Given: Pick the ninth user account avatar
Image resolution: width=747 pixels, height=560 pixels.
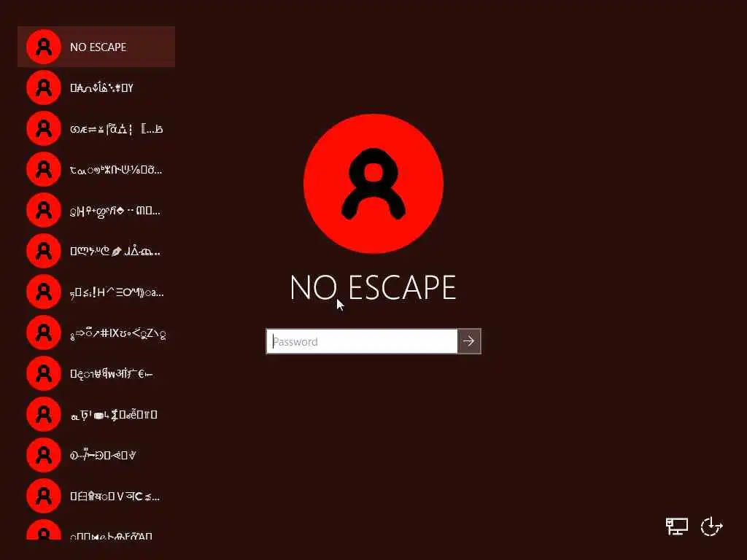Looking at the screenshot, I should (x=44, y=373).
